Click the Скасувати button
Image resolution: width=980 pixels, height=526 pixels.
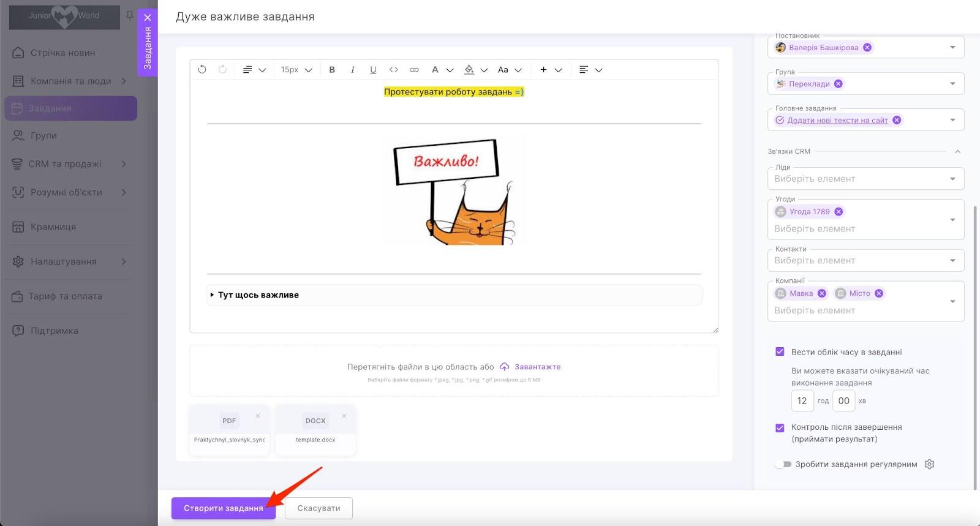tap(318, 508)
